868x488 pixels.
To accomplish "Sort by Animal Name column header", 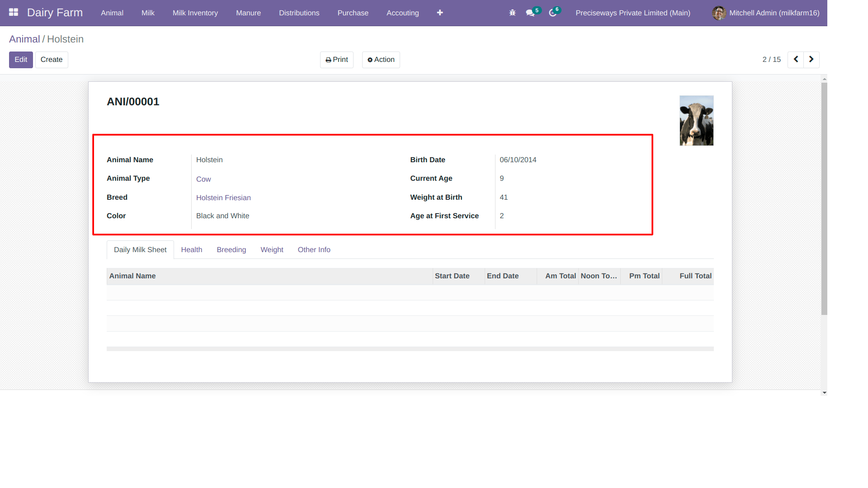I will [269, 276].
